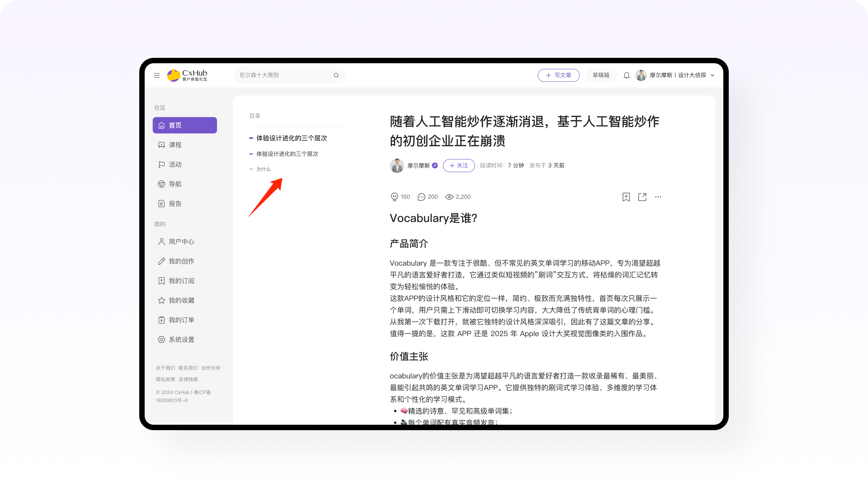Follow the author with 关注 button
Screen dimensions: 868x488
(x=459, y=165)
